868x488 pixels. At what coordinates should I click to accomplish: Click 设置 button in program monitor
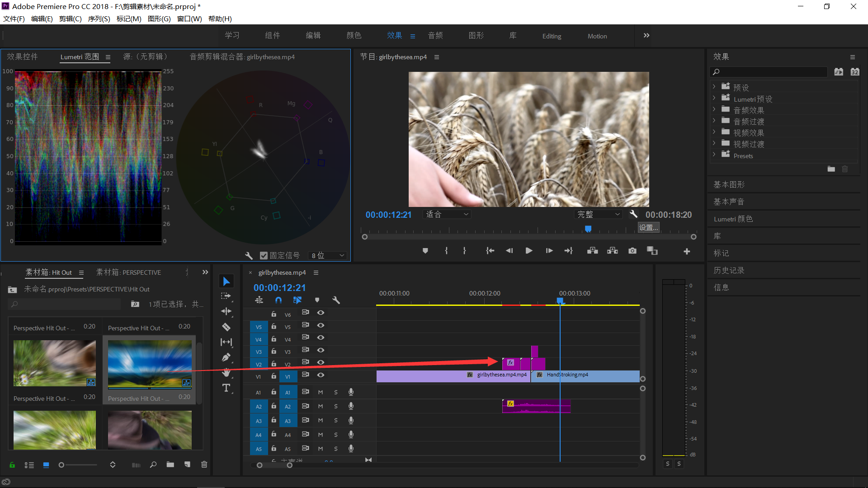coord(648,226)
